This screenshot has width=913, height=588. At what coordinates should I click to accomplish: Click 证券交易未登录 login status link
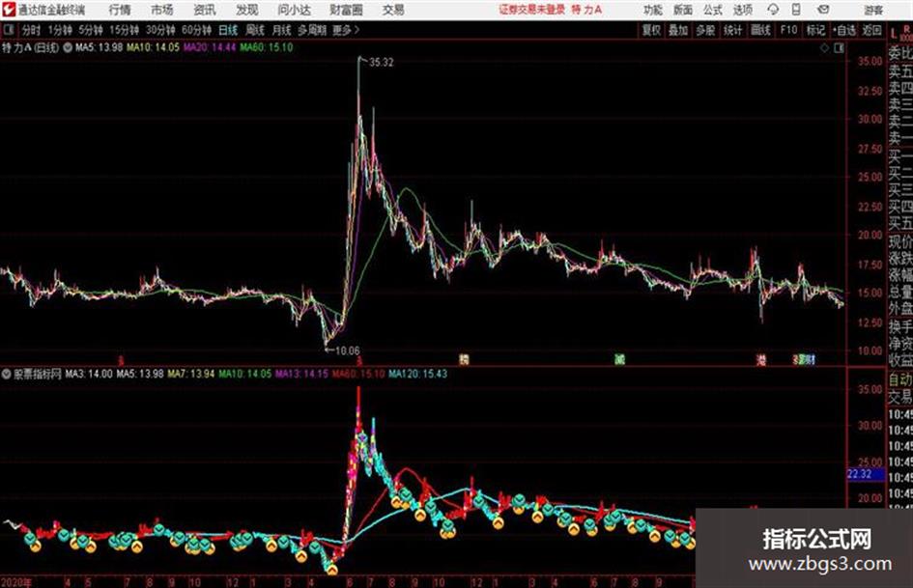[x=531, y=10]
